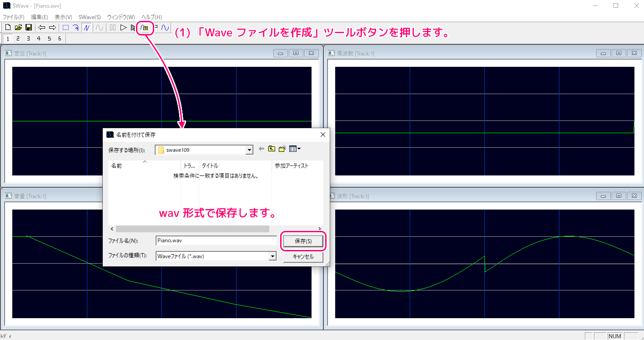Click the file list scroll-left arrow

tap(112, 229)
